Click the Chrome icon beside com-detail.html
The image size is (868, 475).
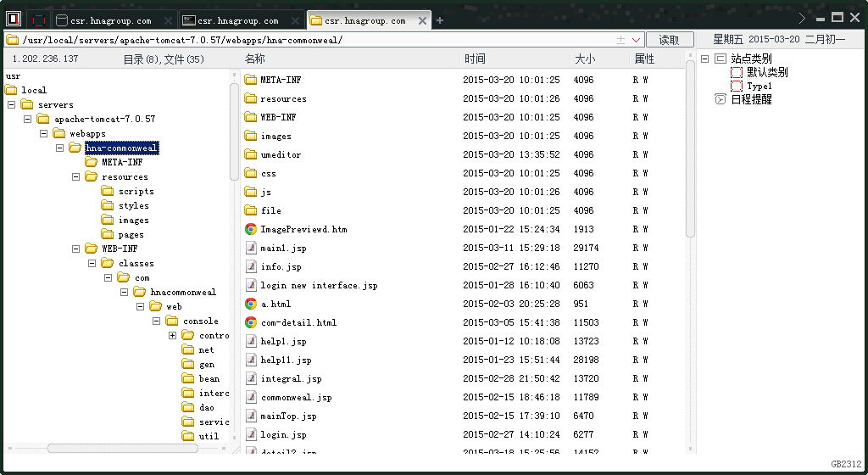[x=251, y=322]
